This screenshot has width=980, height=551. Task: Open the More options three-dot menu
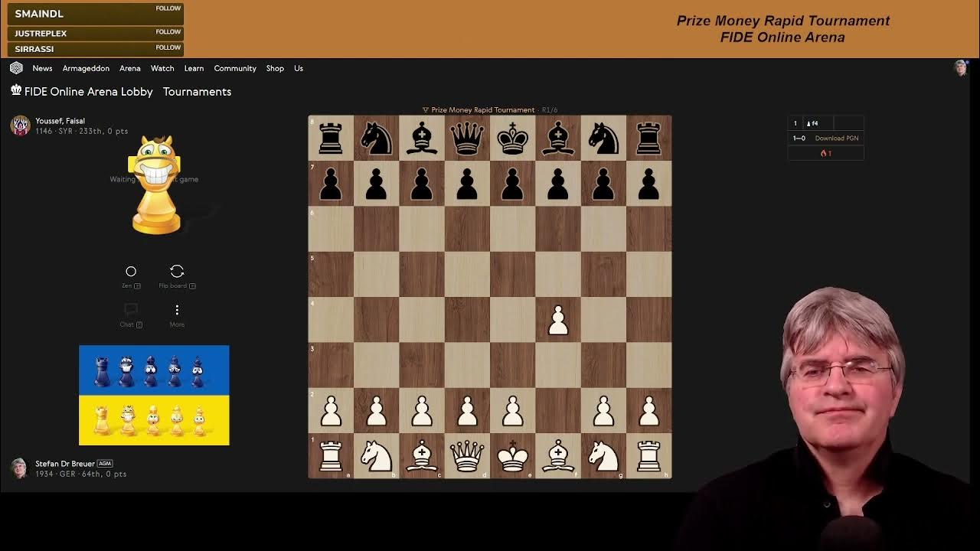[177, 309]
